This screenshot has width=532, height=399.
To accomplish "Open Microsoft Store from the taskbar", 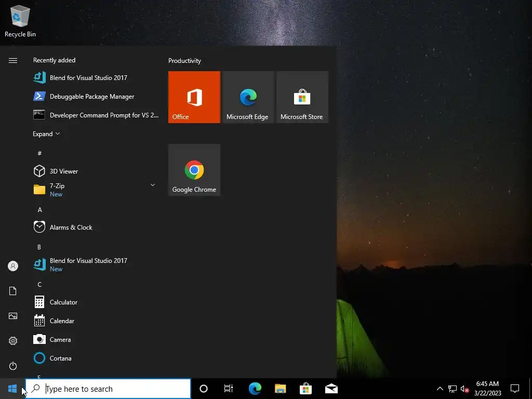I will [305, 389].
